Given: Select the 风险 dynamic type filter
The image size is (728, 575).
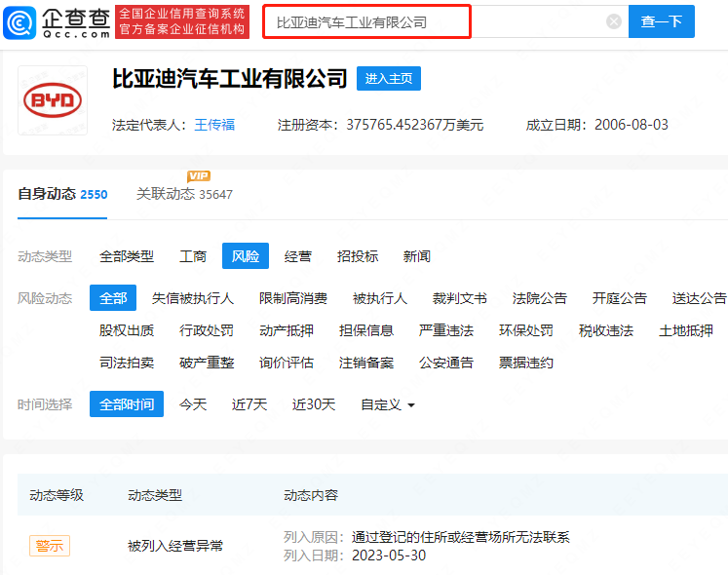Looking at the screenshot, I should click(246, 256).
